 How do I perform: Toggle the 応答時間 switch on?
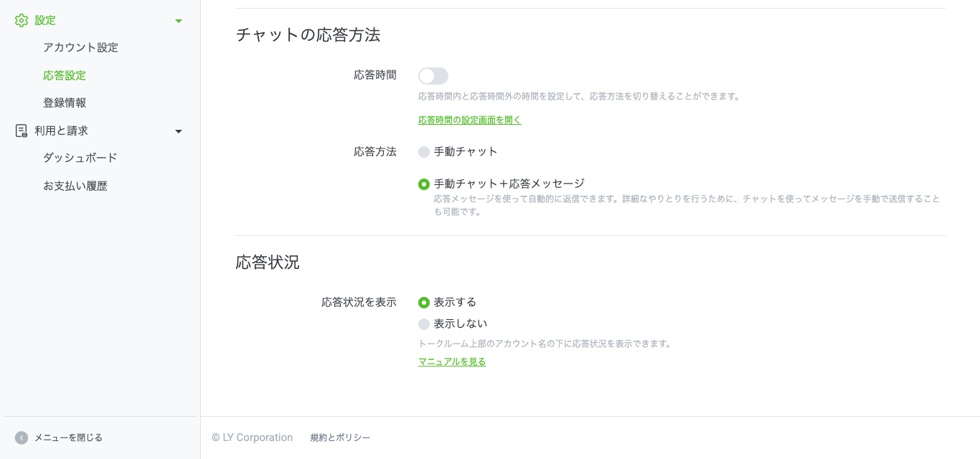tap(433, 76)
